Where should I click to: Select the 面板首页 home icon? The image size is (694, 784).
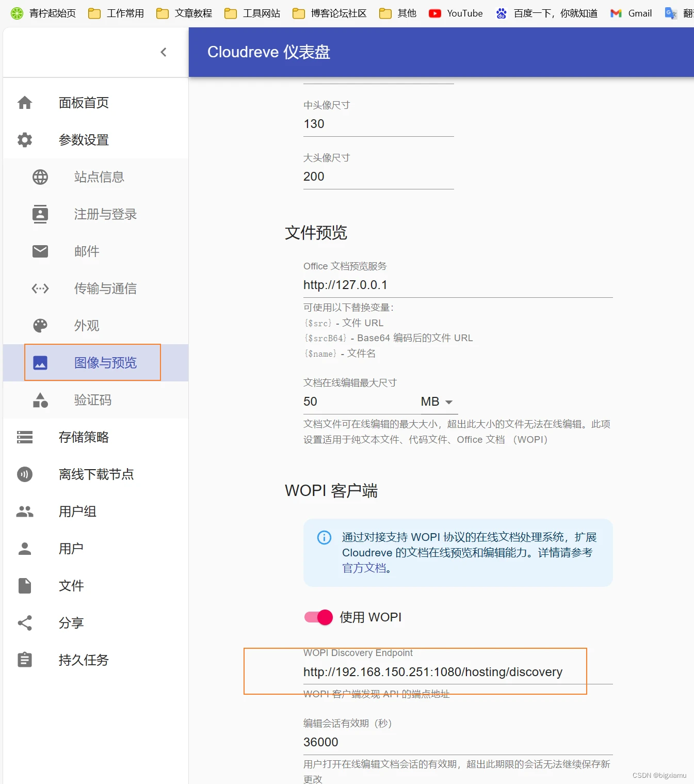point(24,103)
